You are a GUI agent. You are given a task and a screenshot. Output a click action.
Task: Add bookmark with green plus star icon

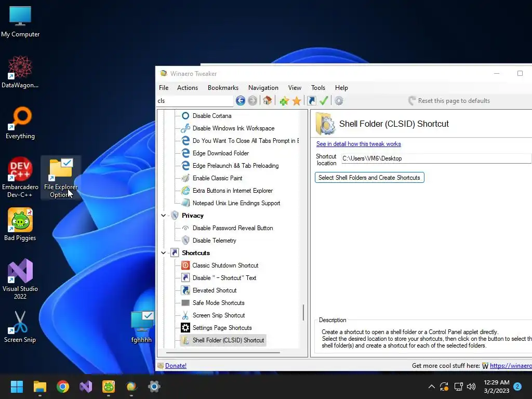284,101
